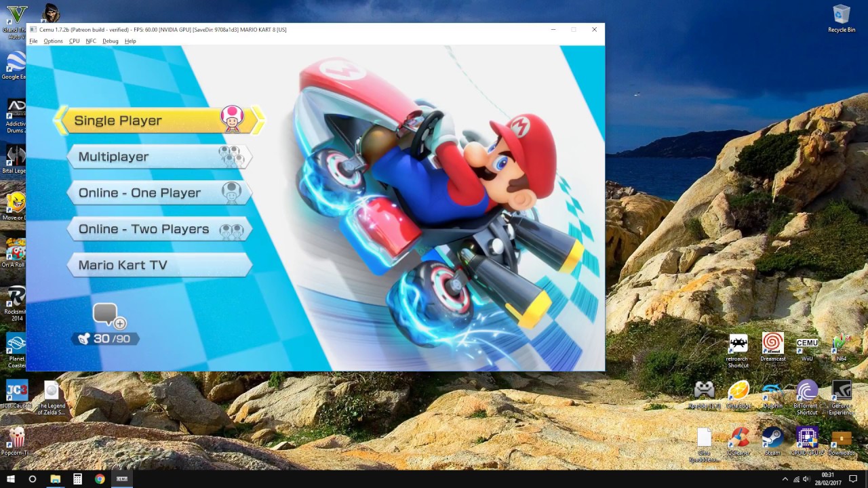Viewport: 868px width, 488px height.
Task: Open File Explorer from the taskbar
Action: 56,479
